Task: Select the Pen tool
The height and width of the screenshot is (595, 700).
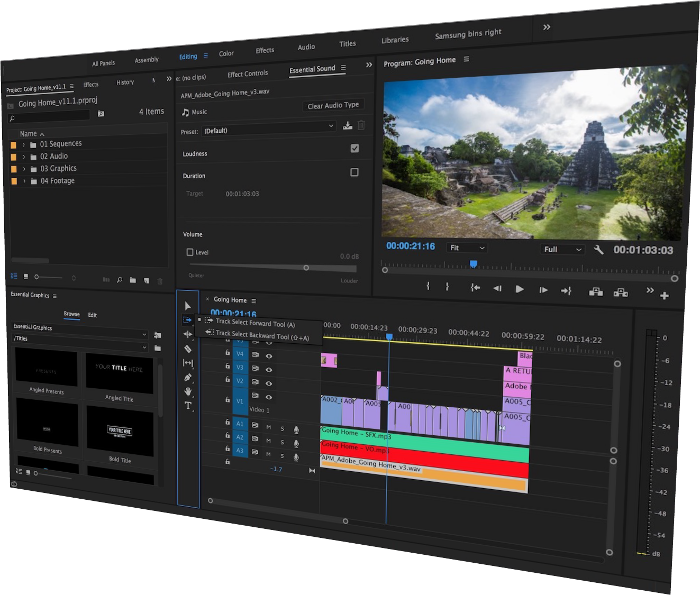Action: pyautogui.click(x=188, y=378)
